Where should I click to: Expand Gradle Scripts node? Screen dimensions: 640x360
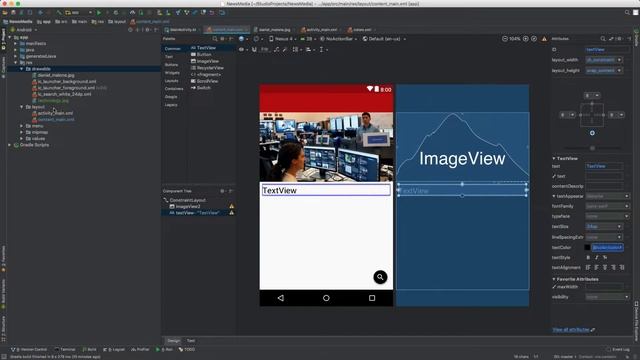10,145
